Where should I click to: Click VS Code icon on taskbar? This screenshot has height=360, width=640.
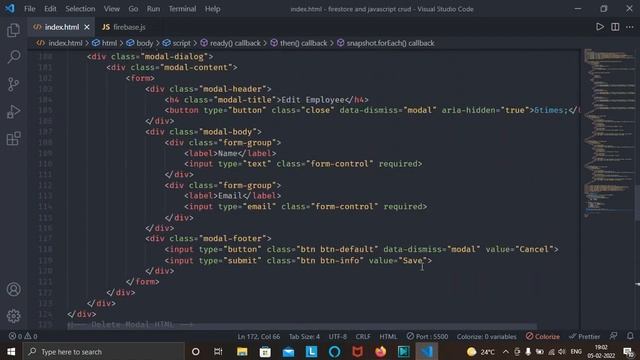pyautogui.click(x=427, y=351)
